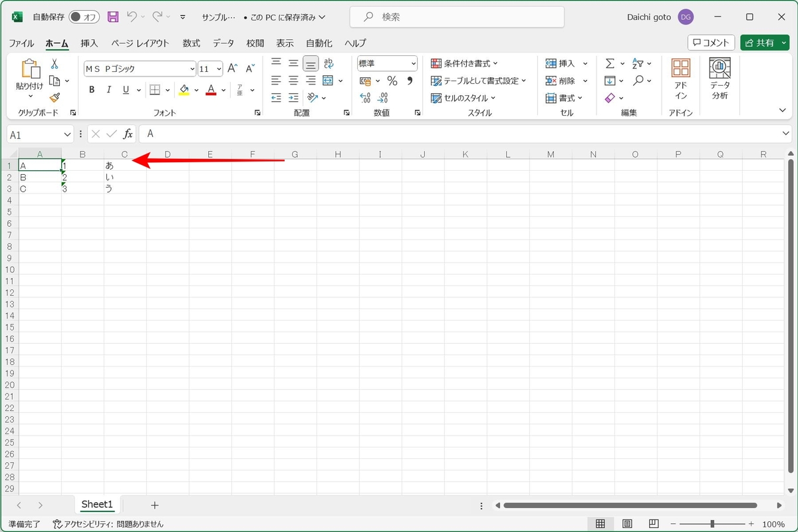Viewport: 798px width, 532px height.
Task: Click the AutoSum sigma icon
Action: point(610,63)
